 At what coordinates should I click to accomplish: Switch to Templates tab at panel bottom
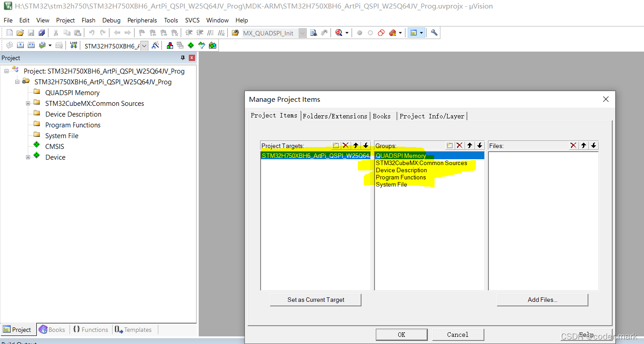[x=133, y=330]
